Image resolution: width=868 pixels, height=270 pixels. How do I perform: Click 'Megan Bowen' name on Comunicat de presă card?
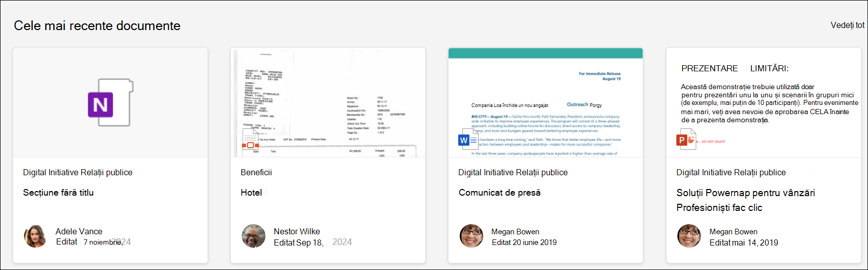click(x=515, y=231)
